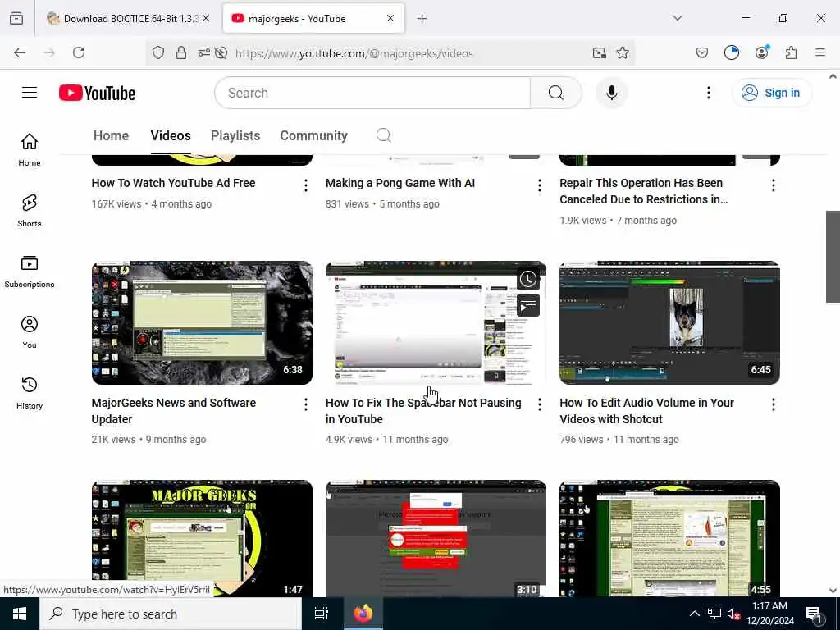Reload the current page
The height and width of the screenshot is (630, 840).
tap(79, 52)
